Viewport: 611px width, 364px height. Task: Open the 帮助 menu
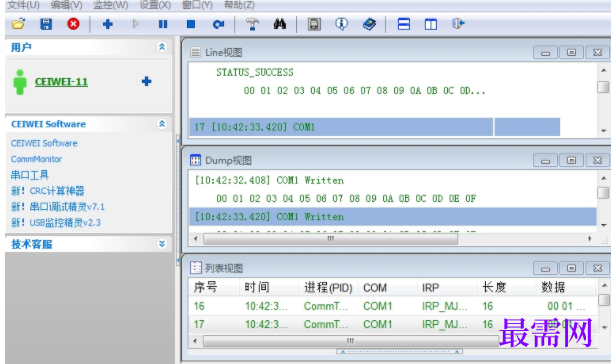(x=239, y=5)
